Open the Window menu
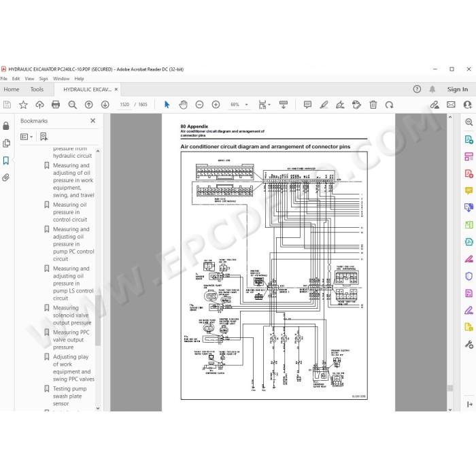Image resolution: width=476 pixels, height=476 pixels. [x=61, y=79]
